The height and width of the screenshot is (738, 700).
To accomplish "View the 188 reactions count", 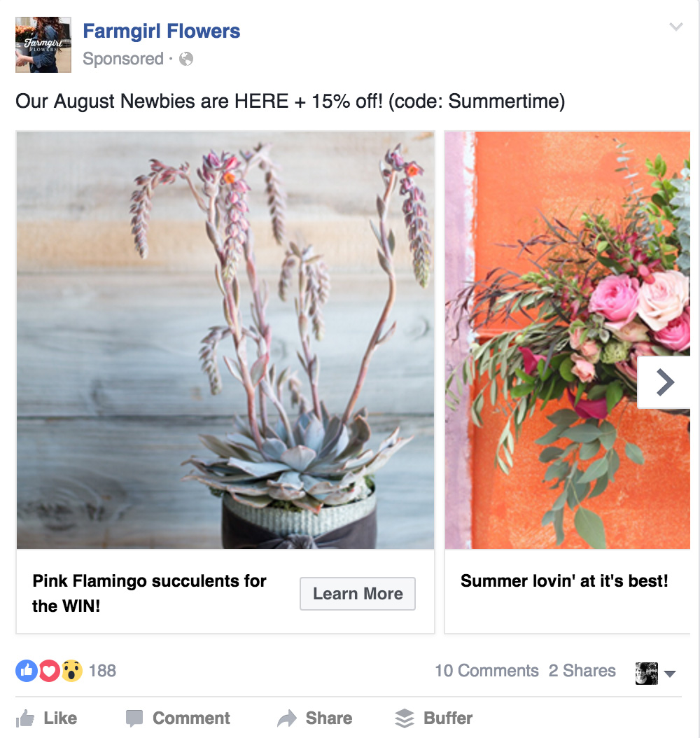I will click(102, 671).
